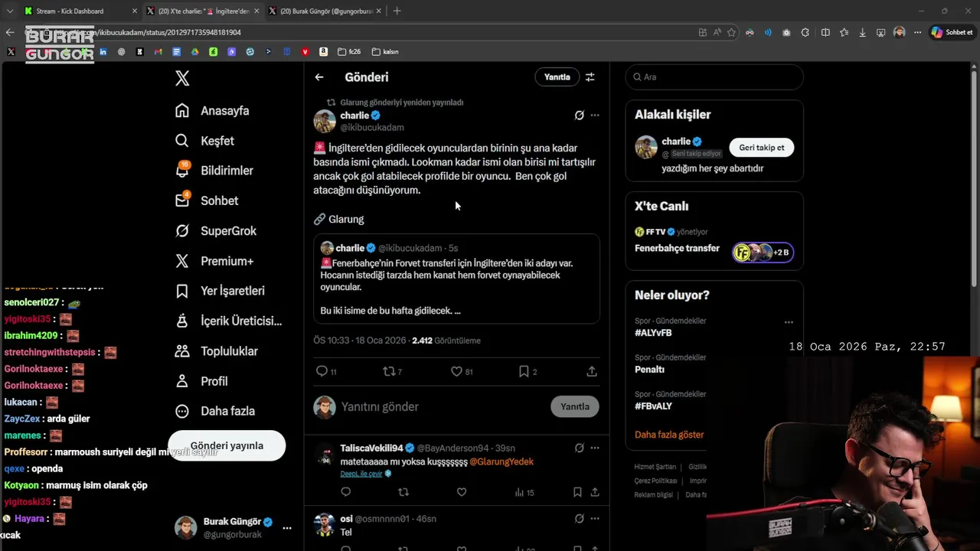Open SuperGrok from sidebar
Viewport: 980px width, 551px height.
(x=216, y=231)
